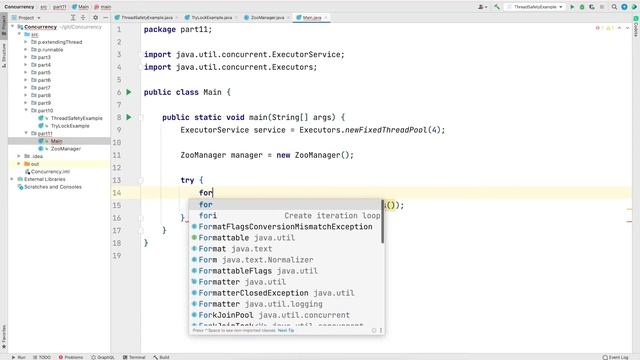Fold the try block at line 13
Screen dimensions: 640x360
[141, 180]
